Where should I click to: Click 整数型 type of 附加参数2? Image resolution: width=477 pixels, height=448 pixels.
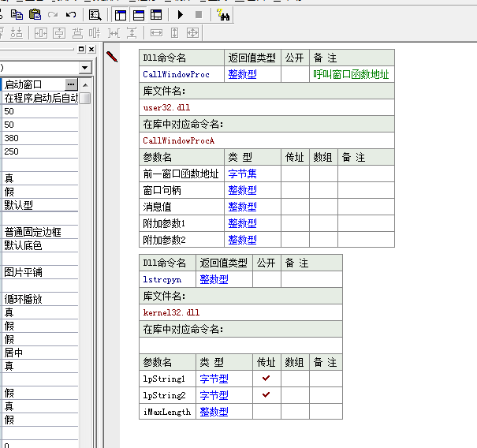[243, 240]
